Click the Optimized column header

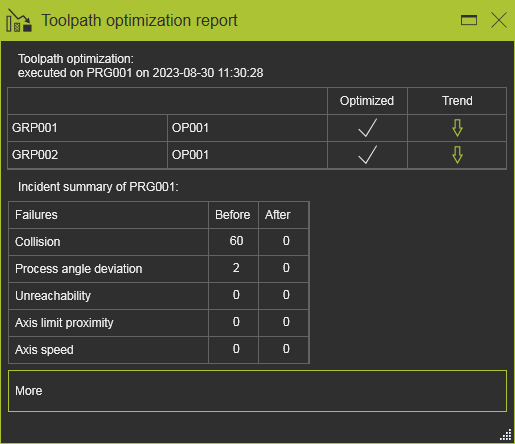(x=367, y=101)
